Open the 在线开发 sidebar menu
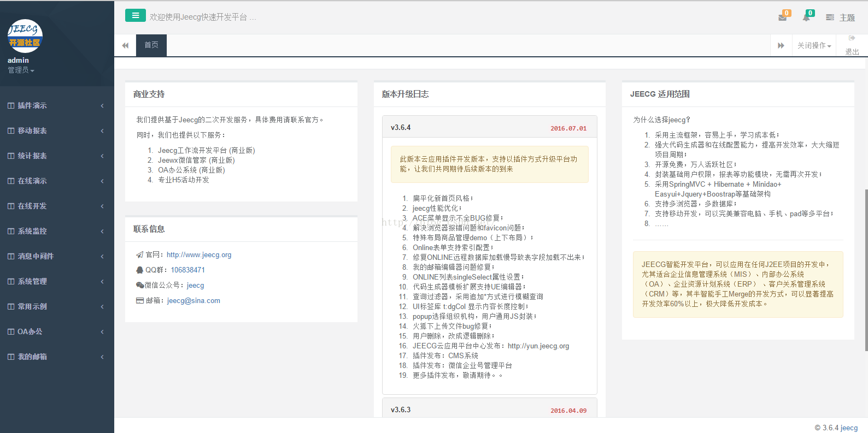 pos(57,206)
